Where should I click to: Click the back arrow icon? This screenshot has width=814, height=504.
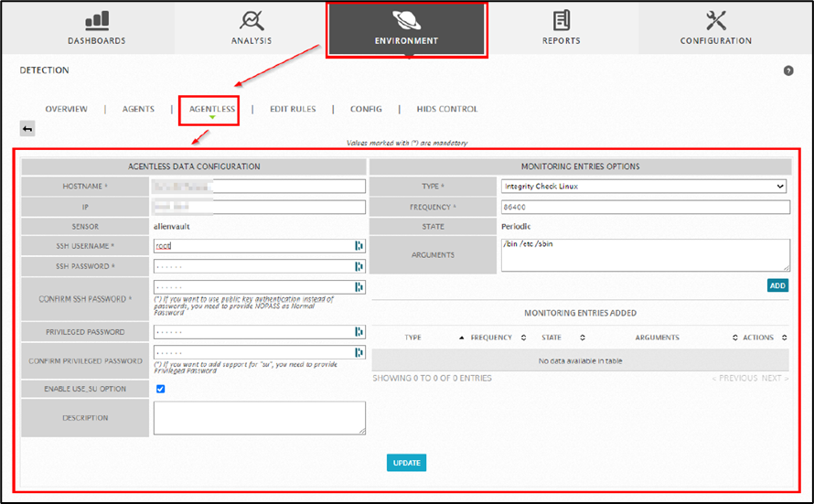[27, 129]
